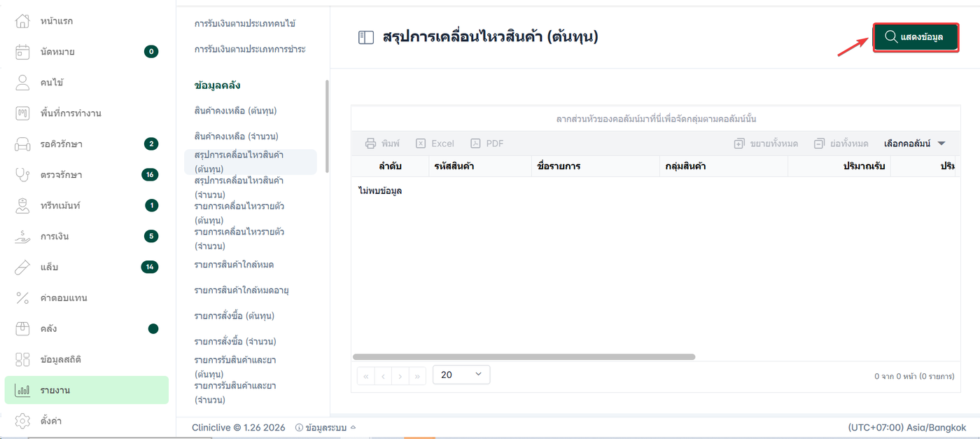Image resolution: width=980 pixels, height=439 pixels.
Task: Click the พิมพ์ print button
Action: click(x=382, y=144)
